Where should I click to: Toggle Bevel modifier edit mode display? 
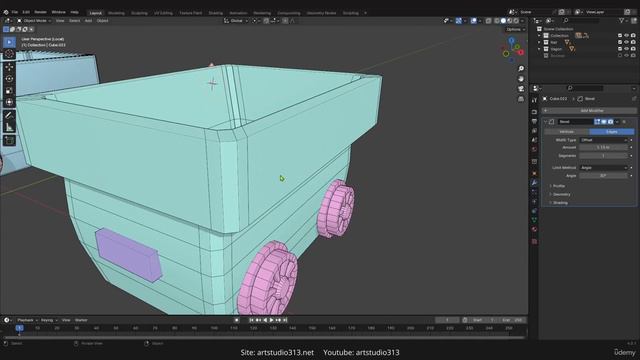point(597,122)
